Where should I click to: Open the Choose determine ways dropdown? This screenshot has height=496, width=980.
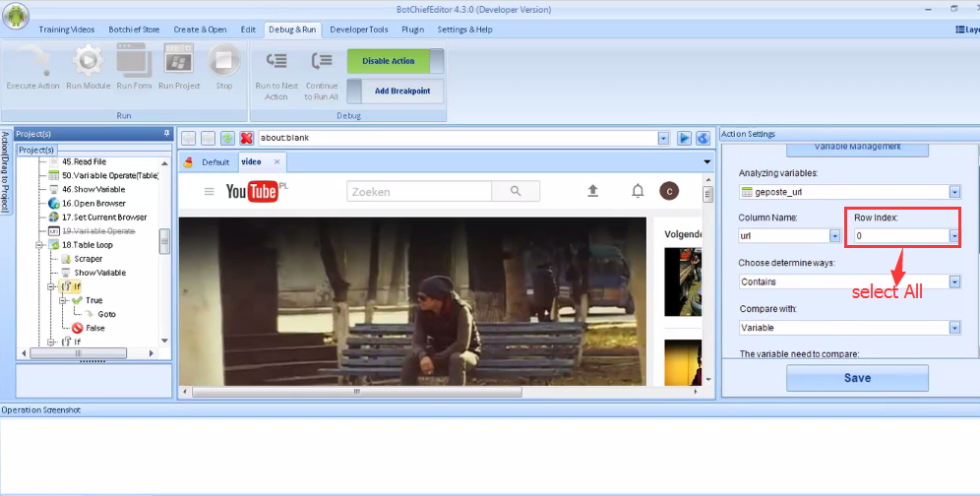click(x=953, y=281)
